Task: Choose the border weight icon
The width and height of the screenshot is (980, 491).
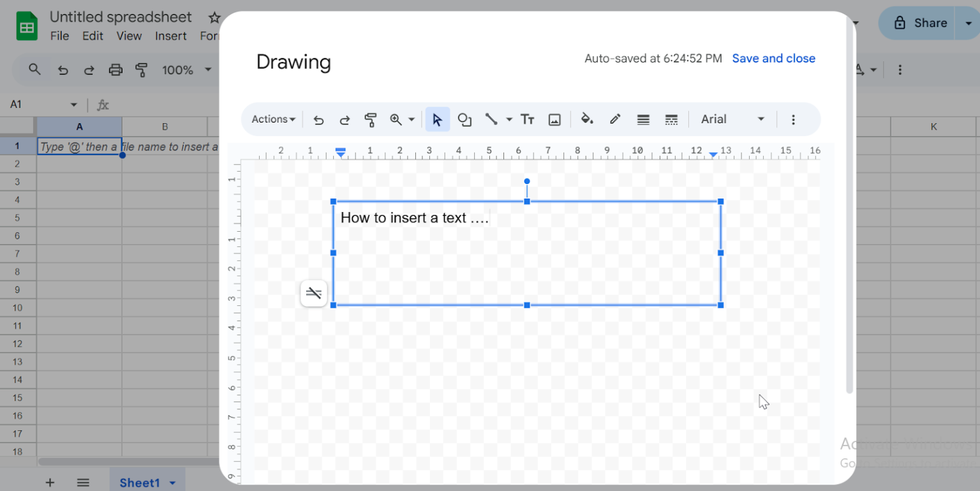Action: [x=642, y=119]
